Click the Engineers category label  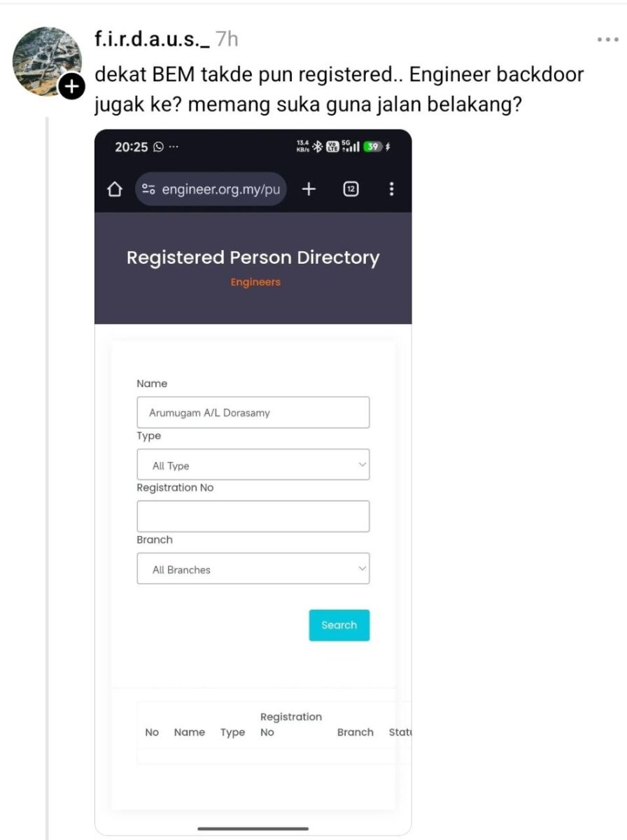(x=255, y=282)
